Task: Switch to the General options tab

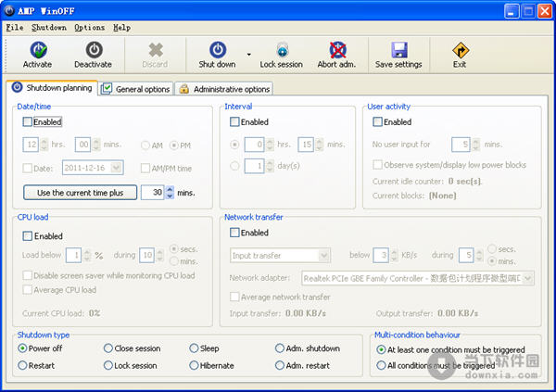Action: [x=135, y=89]
